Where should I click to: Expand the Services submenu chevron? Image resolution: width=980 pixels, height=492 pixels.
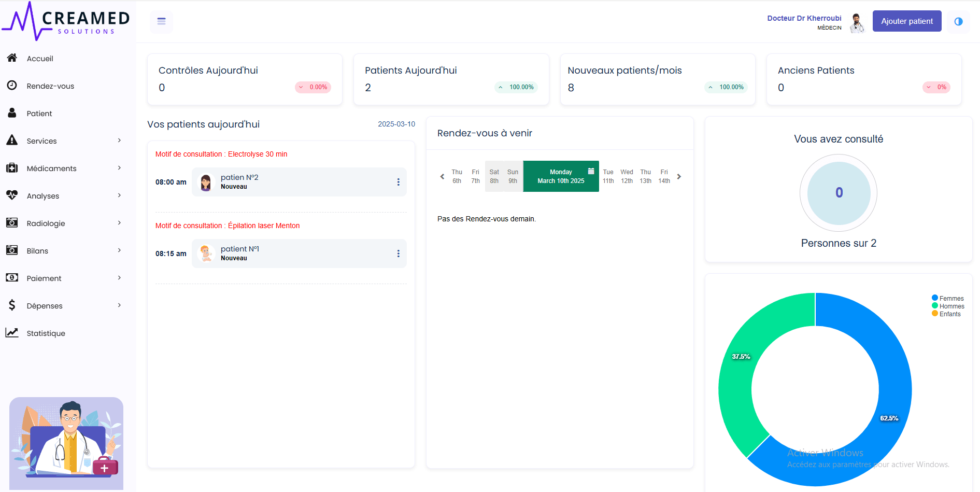click(119, 140)
